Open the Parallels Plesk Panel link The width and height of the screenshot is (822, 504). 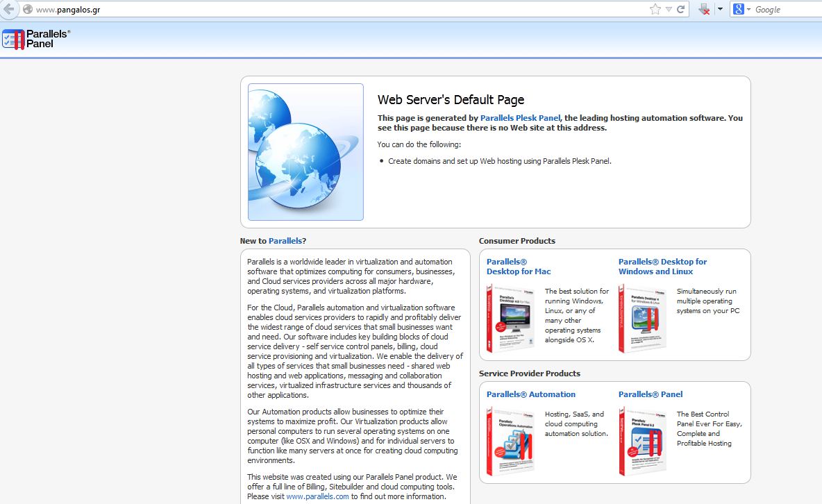520,118
